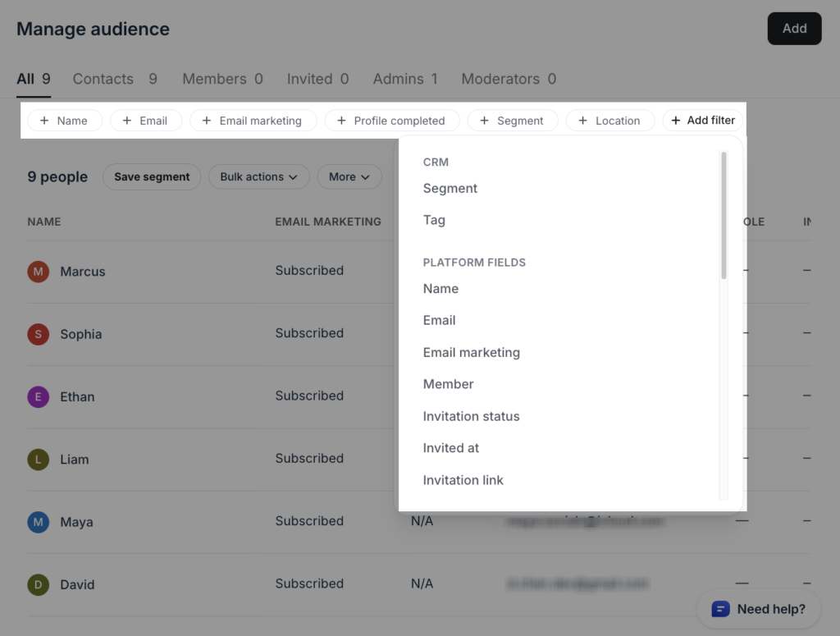Open Maya's profile name
This screenshot has height=636, width=840.
76,522
